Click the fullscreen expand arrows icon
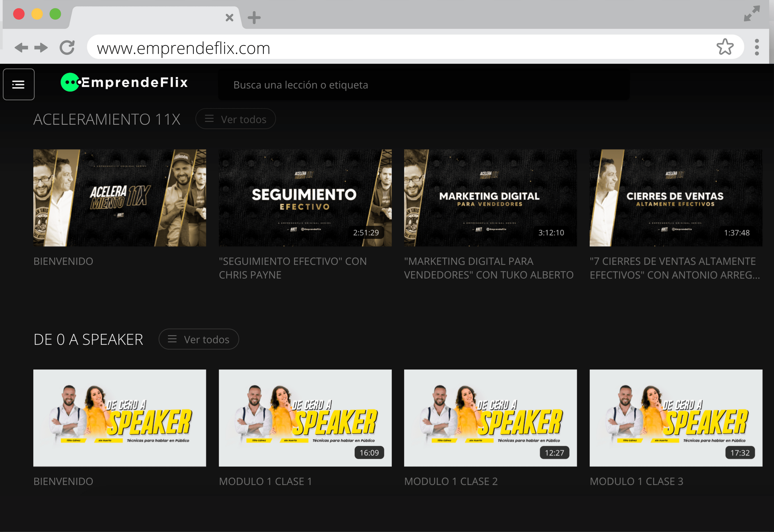774x532 pixels. pyautogui.click(x=752, y=14)
